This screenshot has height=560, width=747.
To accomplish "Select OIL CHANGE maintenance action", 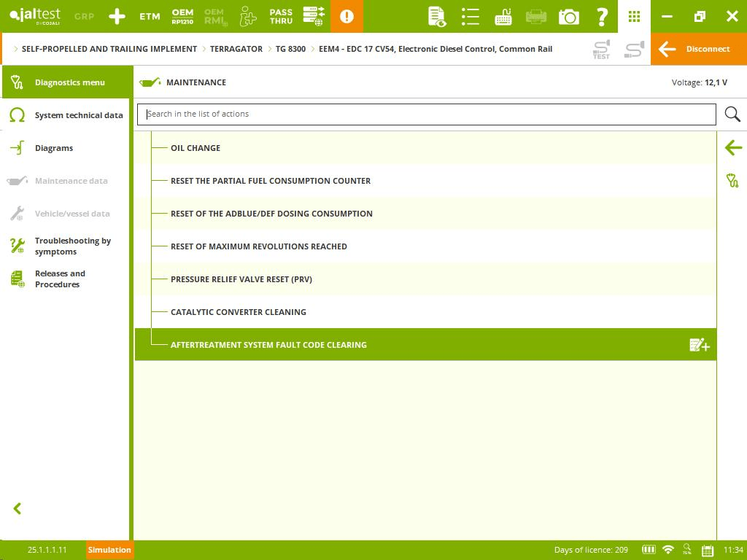I will (196, 148).
